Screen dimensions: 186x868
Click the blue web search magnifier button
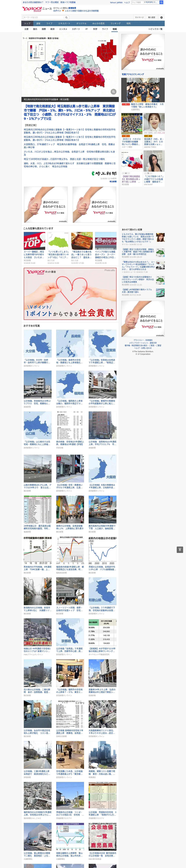pyautogui.click(x=161, y=2)
